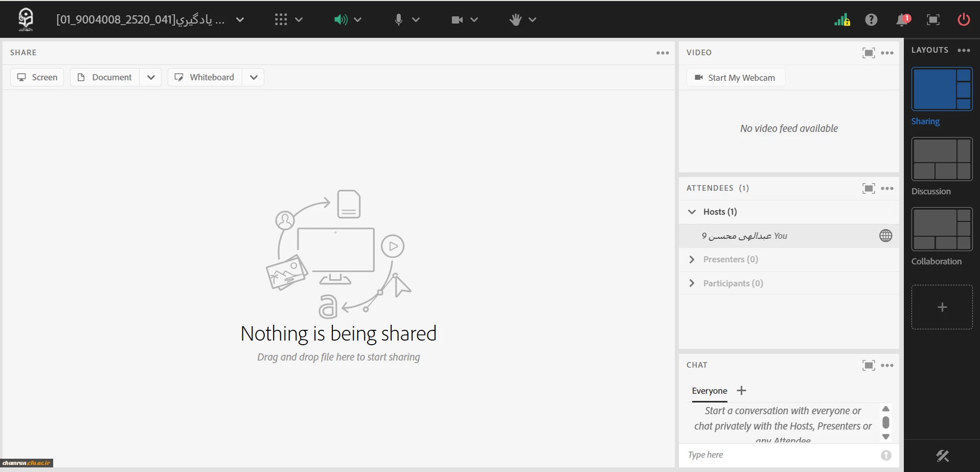Open the Help question mark icon
This screenshot has height=472, width=980.
click(x=871, y=20)
